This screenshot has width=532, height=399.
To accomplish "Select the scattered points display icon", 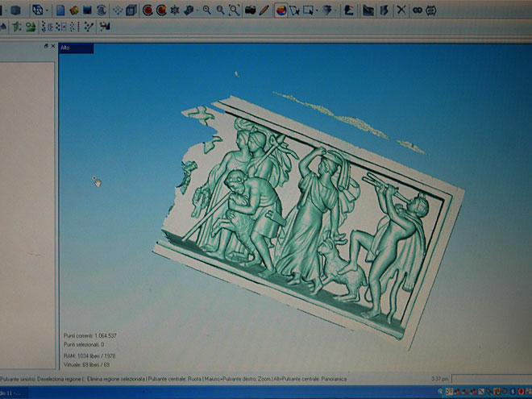I will click(118, 10).
